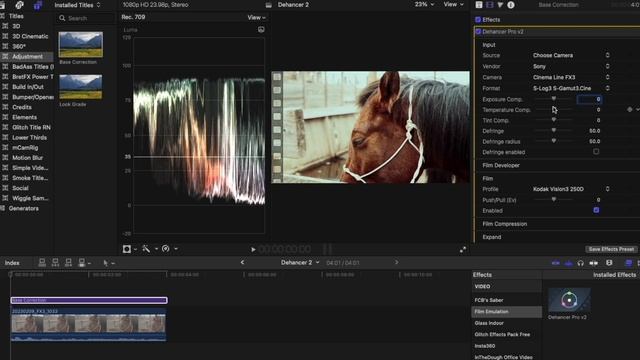Click the Save Effects Preset button
Screen dimensions: 640x360
pyautogui.click(x=611, y=249)
